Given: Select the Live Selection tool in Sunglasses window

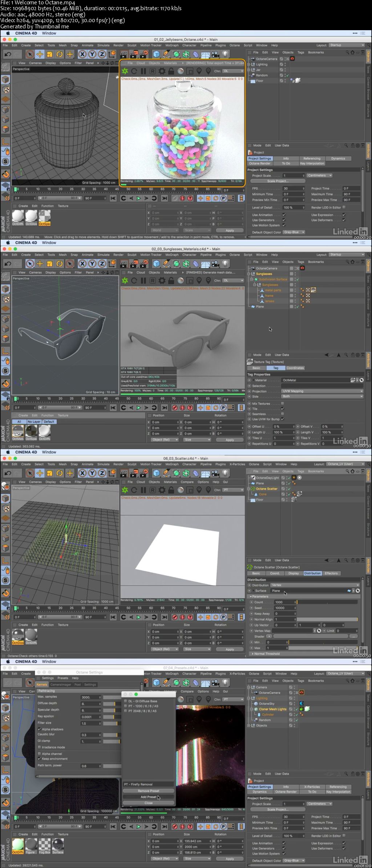Looking at the screenshot, I should 30,264.
